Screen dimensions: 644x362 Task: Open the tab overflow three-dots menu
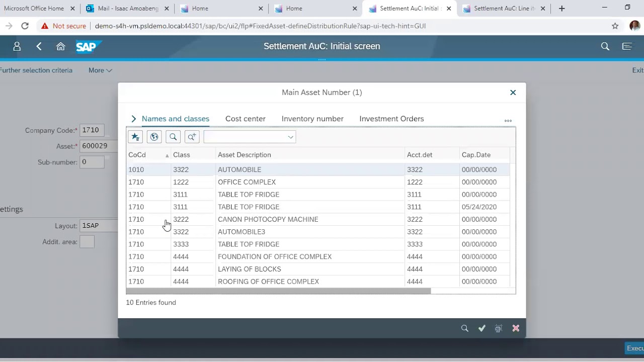pyautogui.click(x=508, y=121)
